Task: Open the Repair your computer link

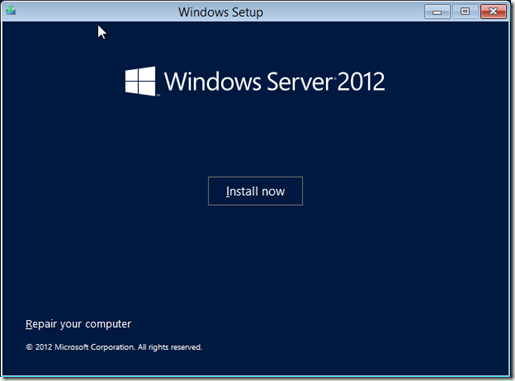Action: tap(78, 324)
